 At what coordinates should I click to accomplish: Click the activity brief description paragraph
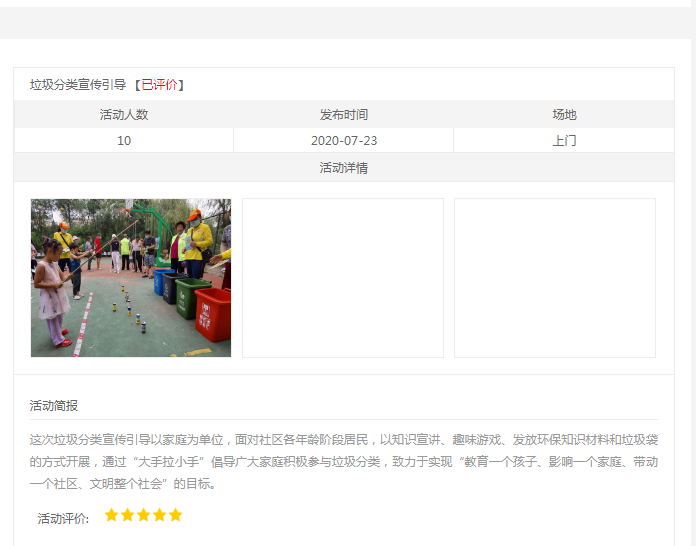[344, 461]
